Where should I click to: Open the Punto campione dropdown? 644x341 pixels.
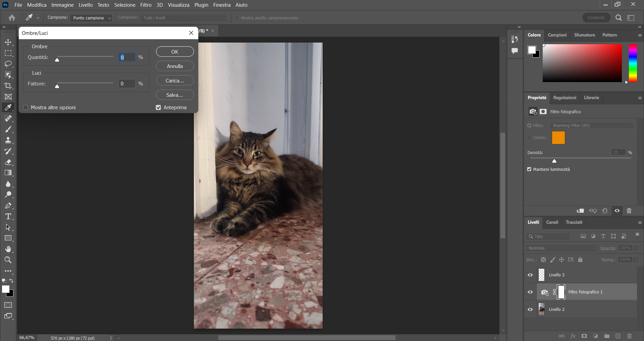coord(91,18)
